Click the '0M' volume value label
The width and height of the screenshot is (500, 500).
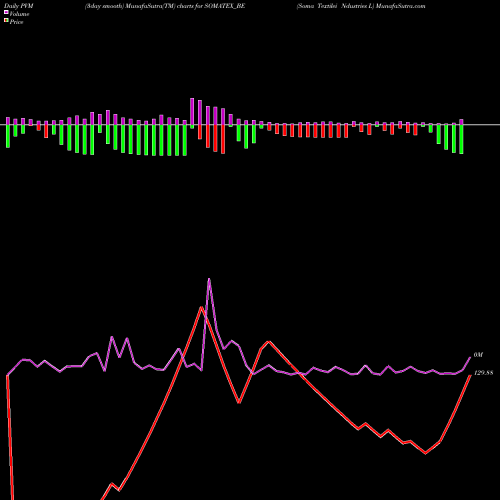(478, 355)
